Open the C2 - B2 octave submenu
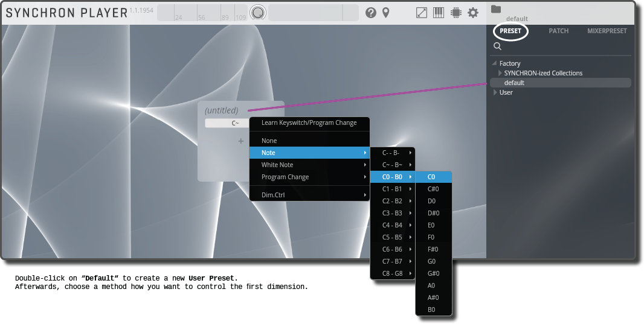Screen dimensions: 644x324 tap(392, 201)
